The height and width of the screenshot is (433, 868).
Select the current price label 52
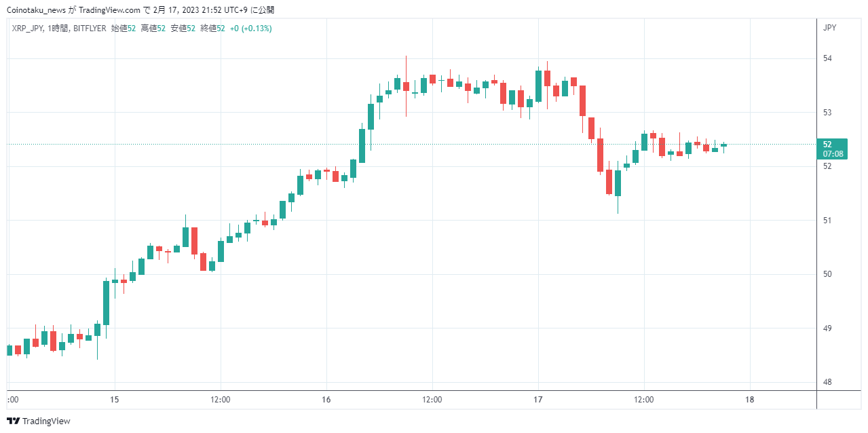click(x=827, y=144)
